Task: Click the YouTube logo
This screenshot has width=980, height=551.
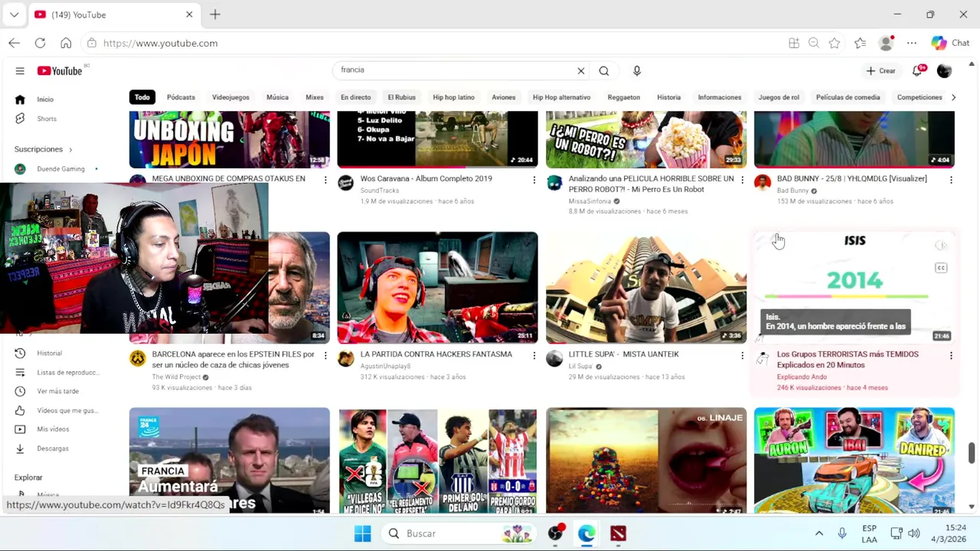Action: pos(60,71)
